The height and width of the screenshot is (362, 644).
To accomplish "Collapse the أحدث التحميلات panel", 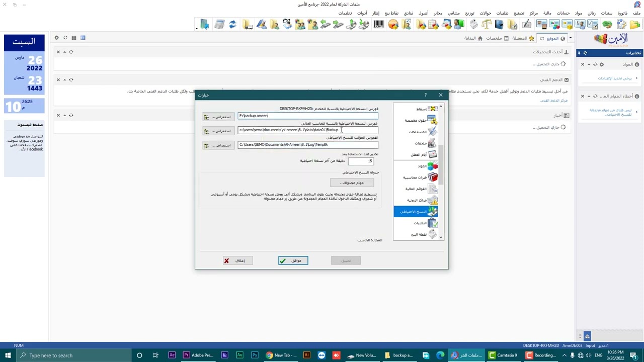I will click(x=64, y=52).
